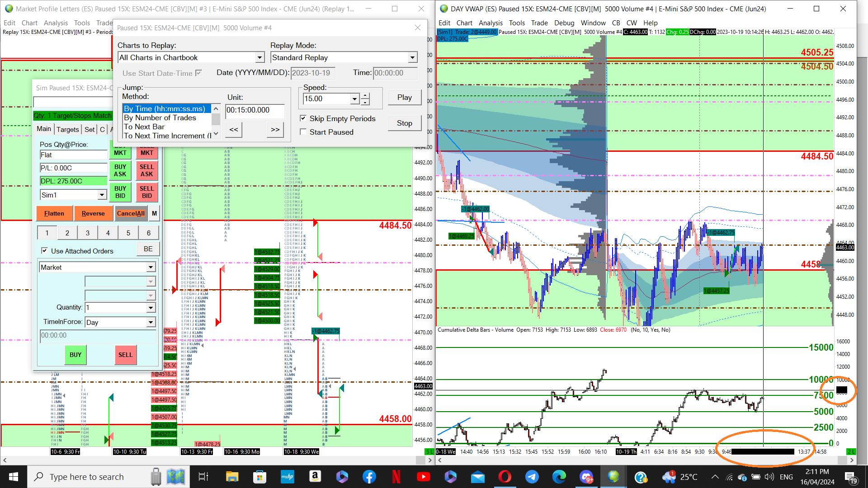Enable the Start Paused checkbox
This screenshot has width=868, height=488.
[303, 132]
